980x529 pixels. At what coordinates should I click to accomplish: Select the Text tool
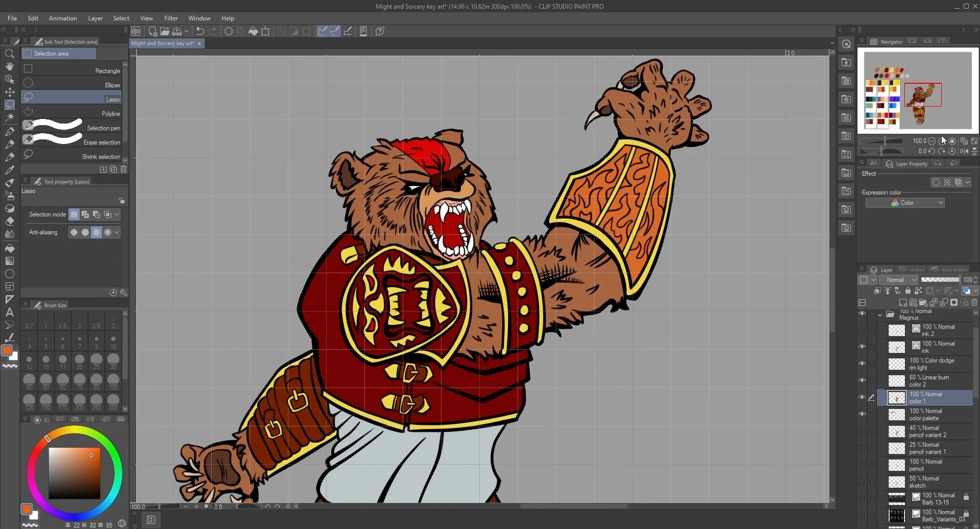pos(10,312)
